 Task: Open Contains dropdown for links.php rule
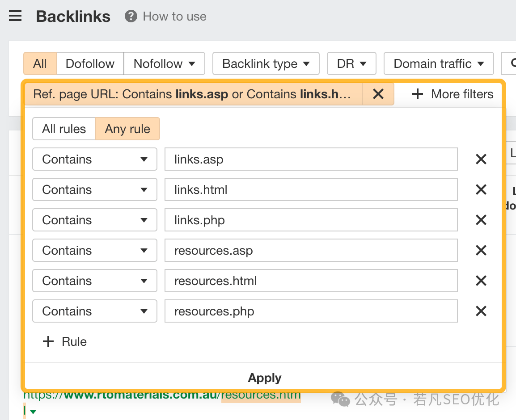95,220
